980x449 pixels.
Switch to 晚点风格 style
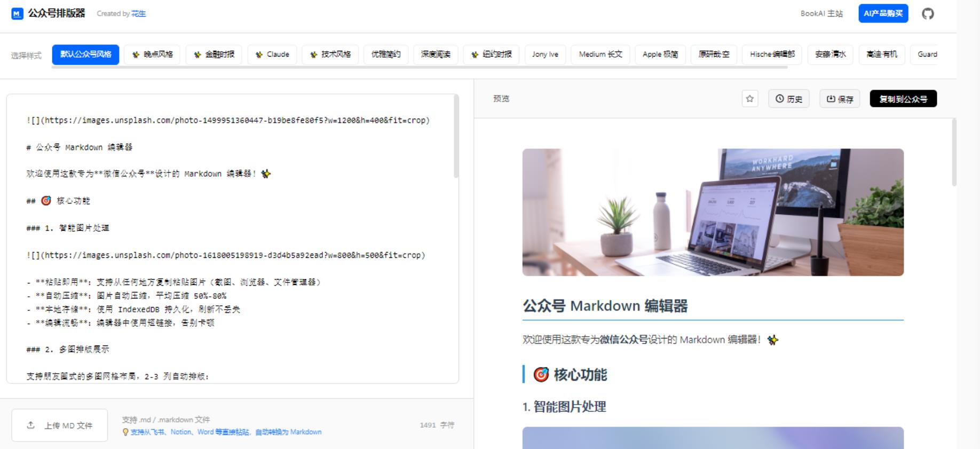(x=152, y=54)
